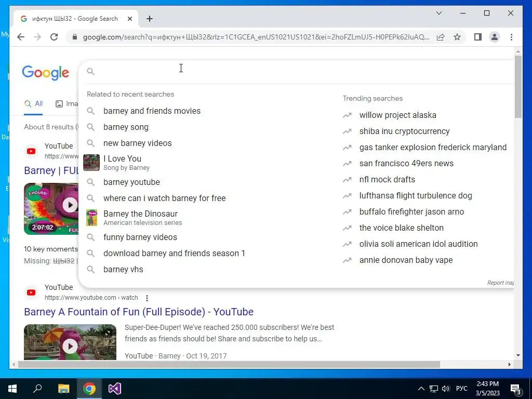Go back with the browser back arrow
This screenshot has width=532, height=399.
(21, 37)
